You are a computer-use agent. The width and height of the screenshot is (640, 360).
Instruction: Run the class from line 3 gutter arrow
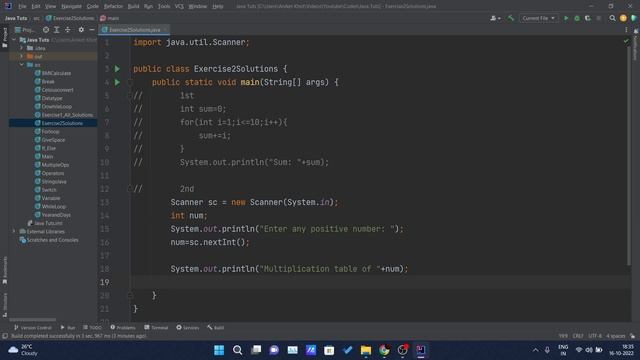pyautogui.click(x=117, y=69)
